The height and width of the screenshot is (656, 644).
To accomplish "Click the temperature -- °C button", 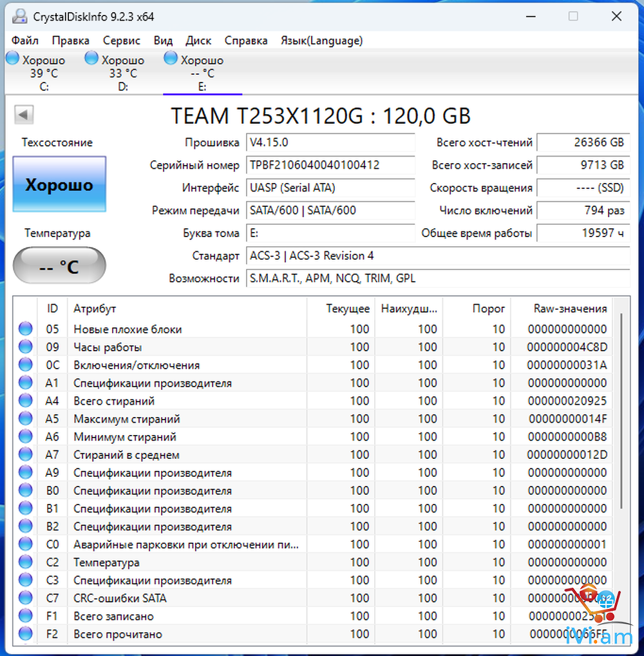I will 59,265.
